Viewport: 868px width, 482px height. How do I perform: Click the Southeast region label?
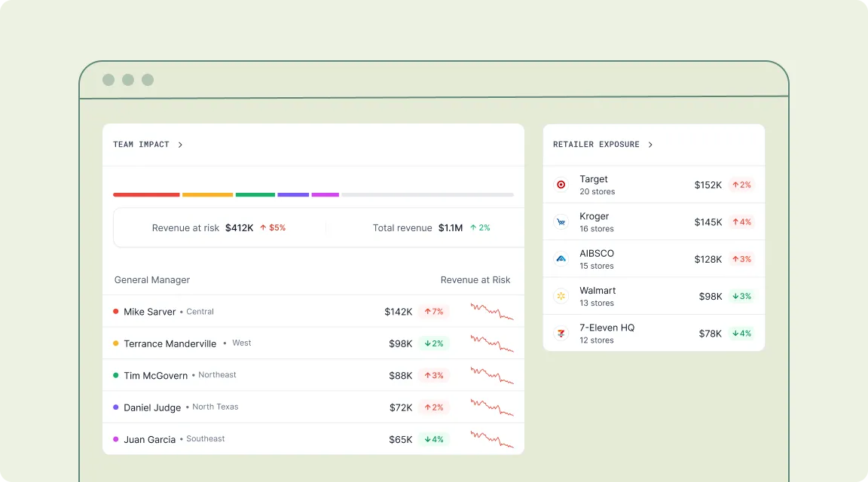point(206,439)
